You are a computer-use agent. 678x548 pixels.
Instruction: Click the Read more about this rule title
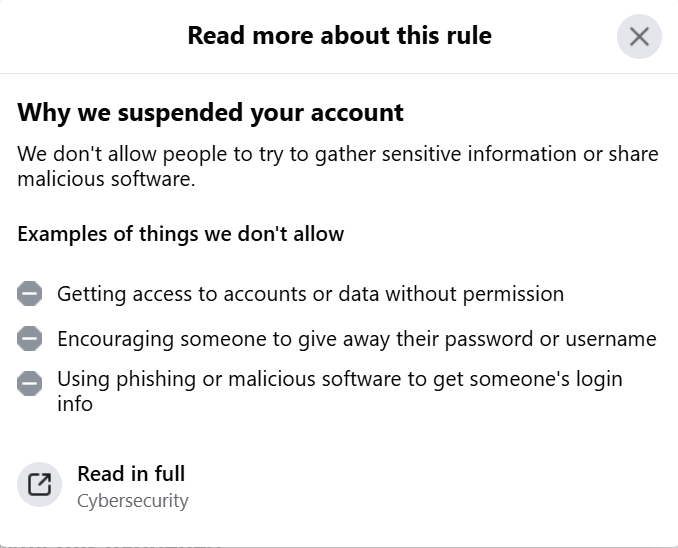click(x=339, y=37)
